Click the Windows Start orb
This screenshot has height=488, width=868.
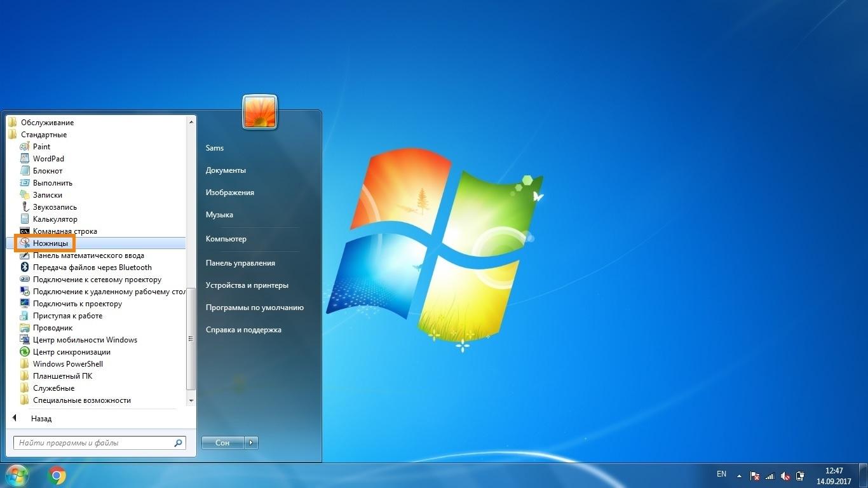(x=17, y=475)
